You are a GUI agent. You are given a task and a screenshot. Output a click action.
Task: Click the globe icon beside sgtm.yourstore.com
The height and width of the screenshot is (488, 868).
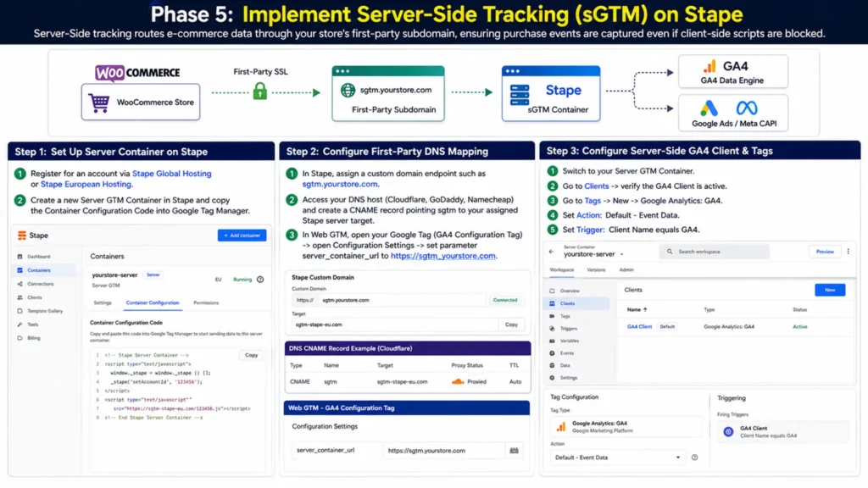(348, 90)
